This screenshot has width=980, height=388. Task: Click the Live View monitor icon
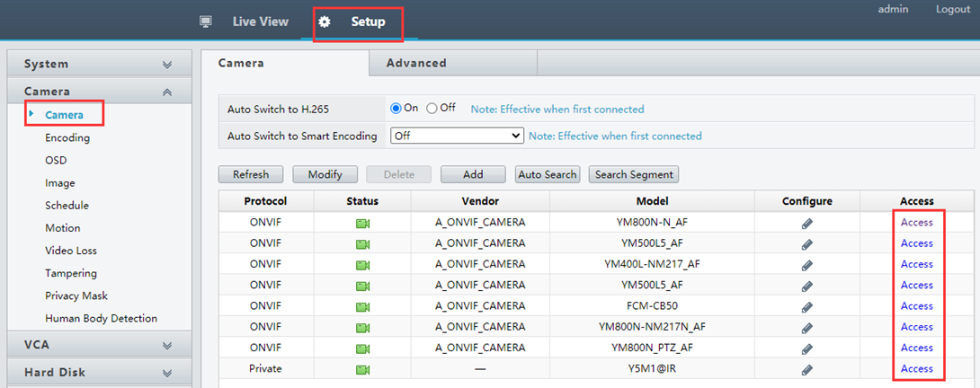(206, 22)
